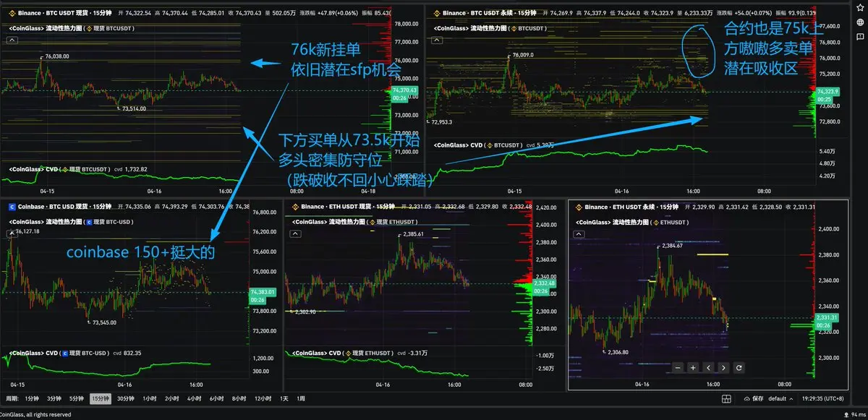Select the 1分钟 timeframe
Screen dimensions: 868x420
click(32, 398)
